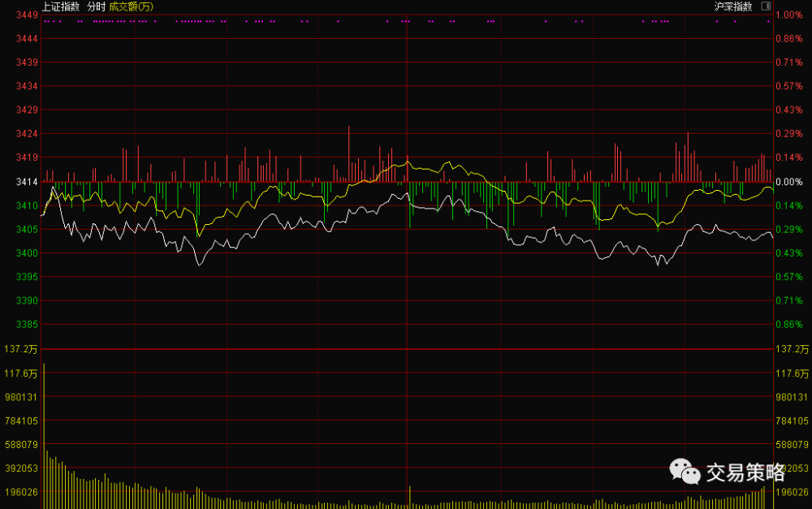812x509 pixels.
Task: Click the 3390 price axis label
Action: pyautogui.click(x=27, y=301)
